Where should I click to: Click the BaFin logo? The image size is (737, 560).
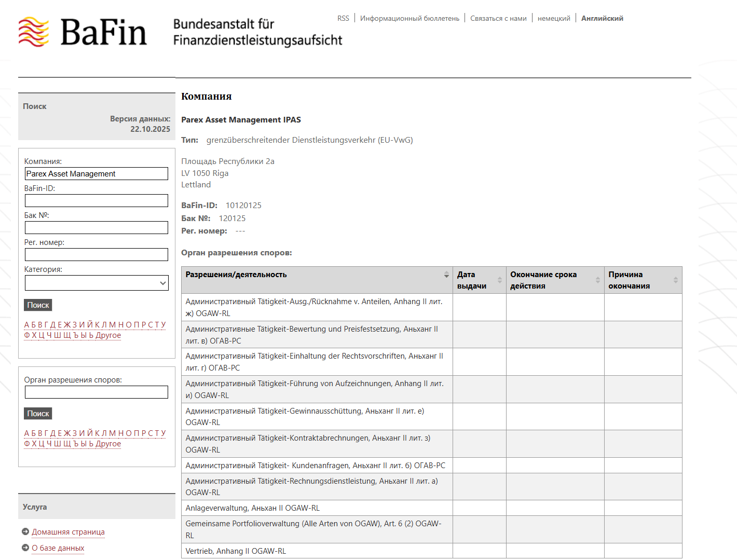(x=83, y=32)
